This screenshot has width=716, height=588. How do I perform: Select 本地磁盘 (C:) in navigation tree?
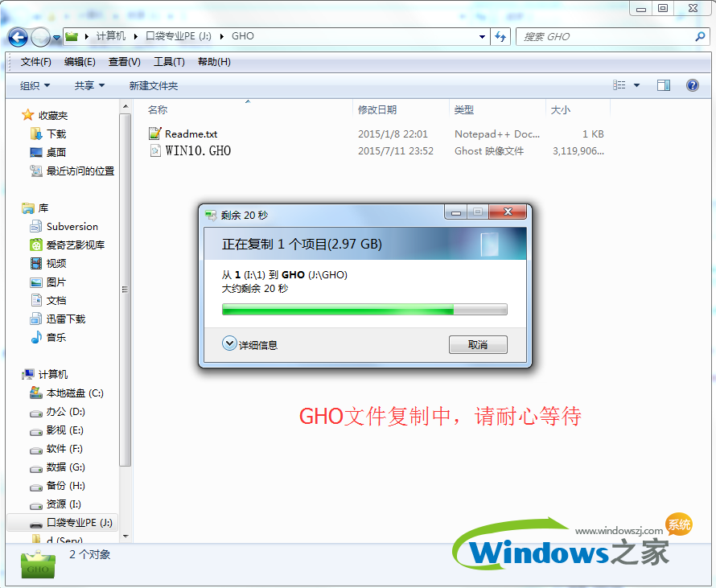tap(75, 393)
